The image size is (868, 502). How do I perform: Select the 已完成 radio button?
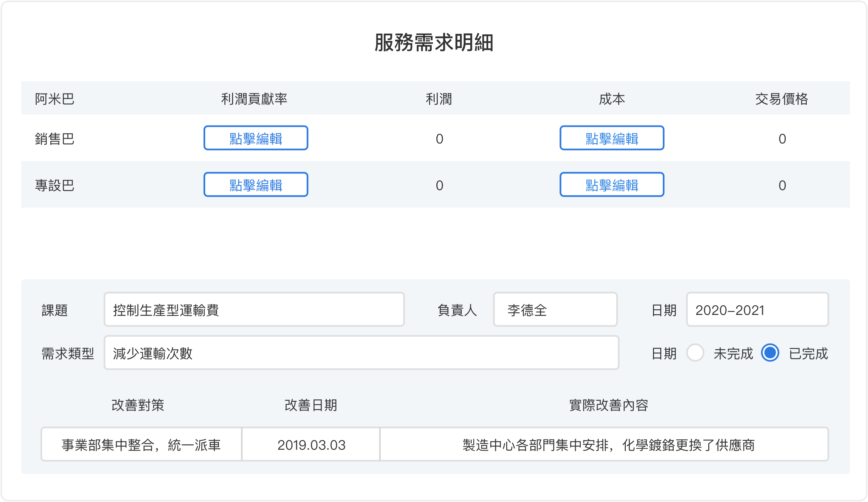pyautogui.click(x=770, y=353)
